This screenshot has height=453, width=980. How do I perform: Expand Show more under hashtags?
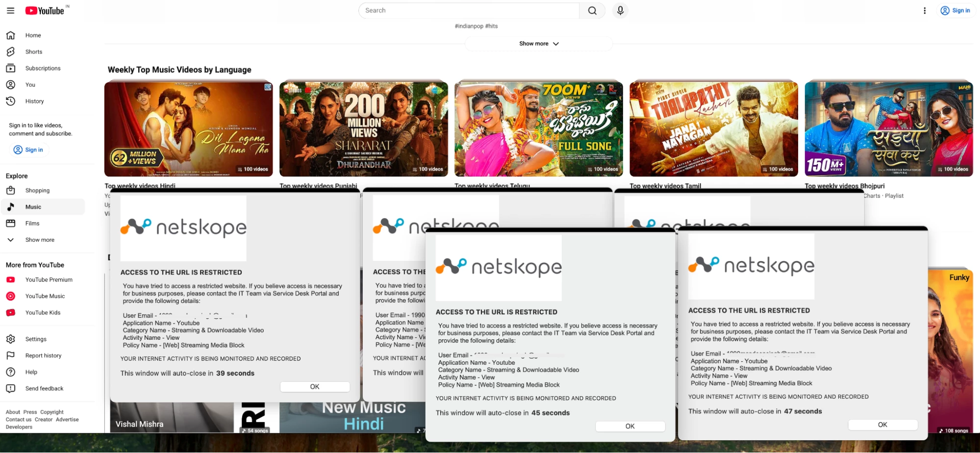point(538,44)
